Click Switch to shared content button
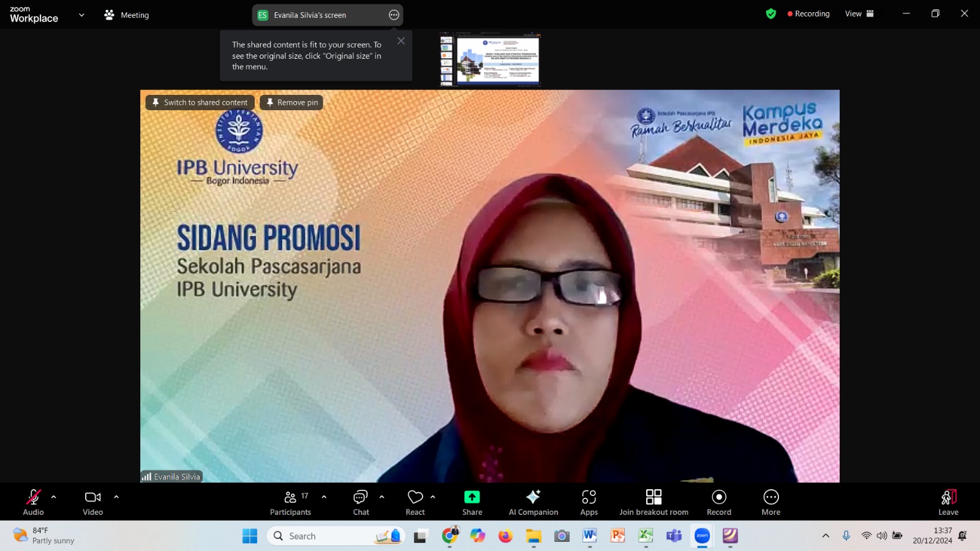Viewport: 980px width, 551px height. pyautogui.click(x=200, y=102)
